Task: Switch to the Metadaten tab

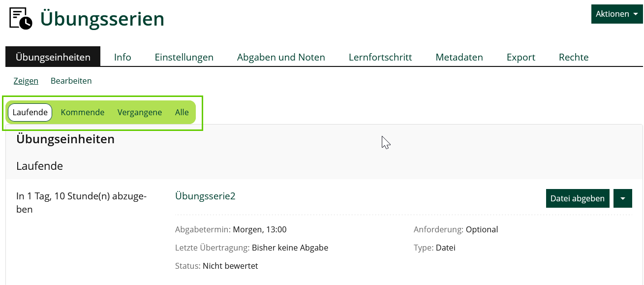Action: tap(459, 57)
